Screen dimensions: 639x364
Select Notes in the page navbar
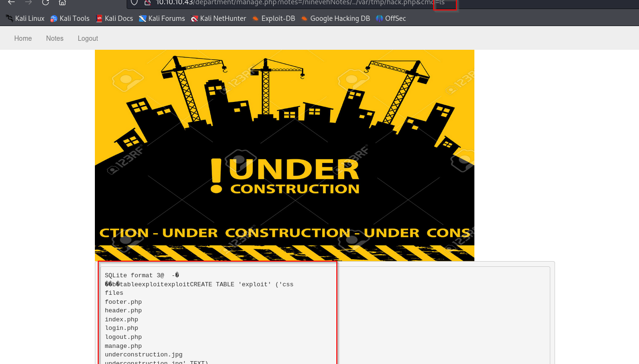coord(55,38)
